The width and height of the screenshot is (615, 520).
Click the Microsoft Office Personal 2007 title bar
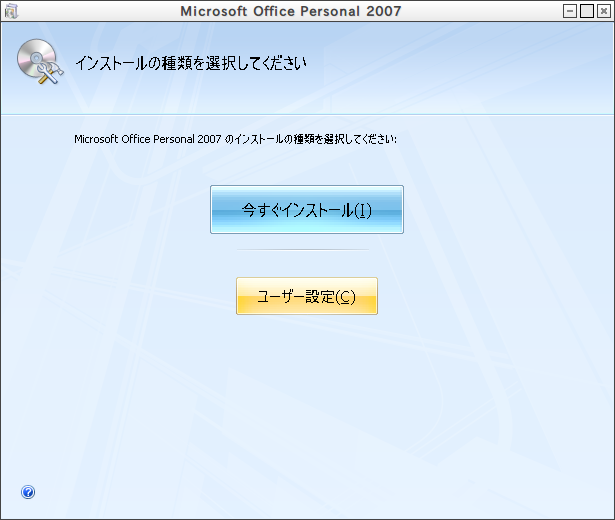(x=291, y=11)
